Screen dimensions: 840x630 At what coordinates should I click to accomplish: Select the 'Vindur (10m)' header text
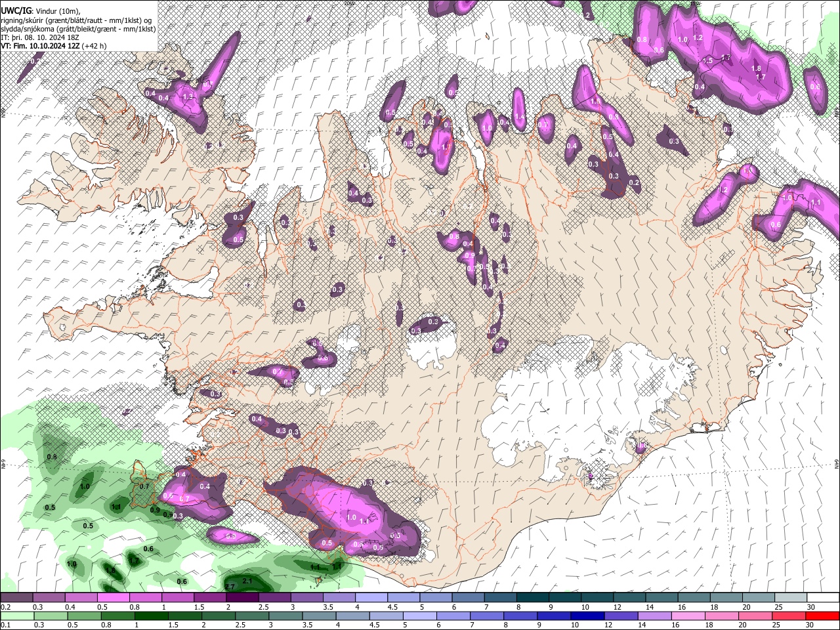(x=56, y=11)
